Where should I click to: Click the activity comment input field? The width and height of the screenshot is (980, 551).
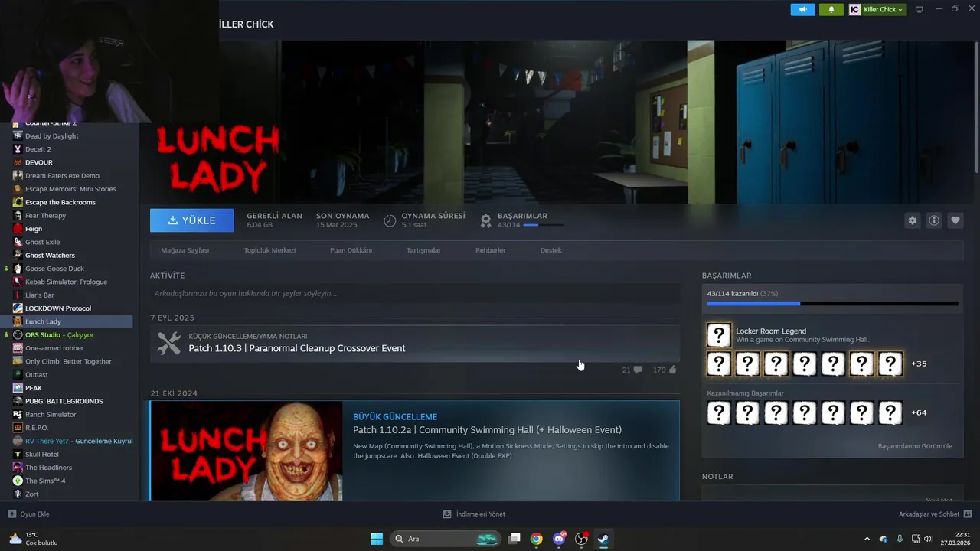point(414,293)
